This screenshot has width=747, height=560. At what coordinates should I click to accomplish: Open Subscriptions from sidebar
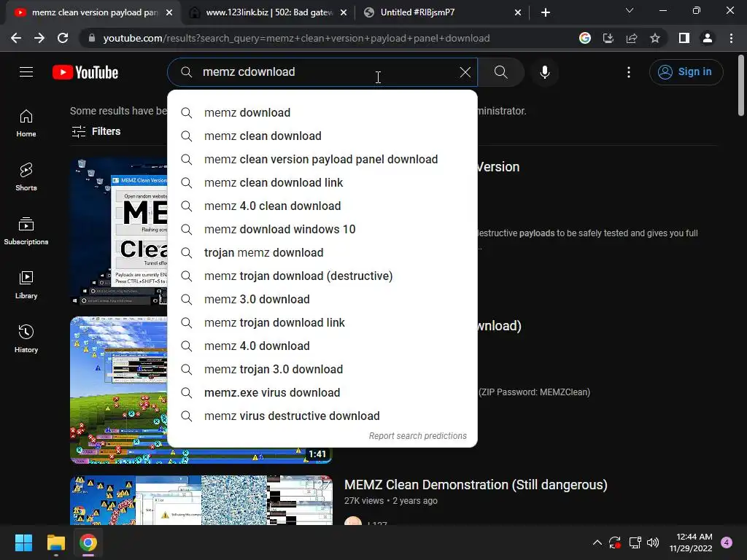tap(26, 231)
